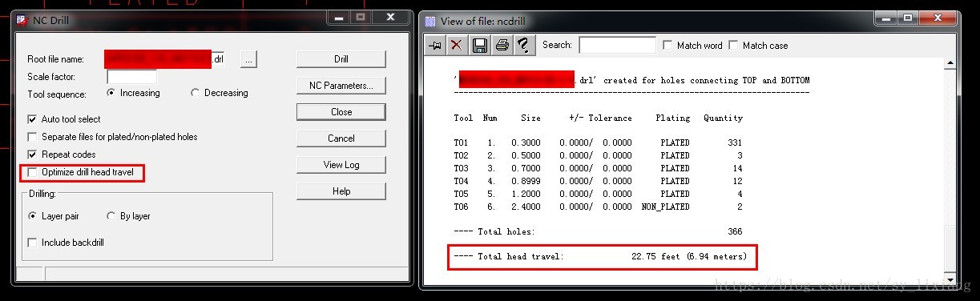Click the Total head travel line
980x301 pixels.
pyautogui.click(x=601, y=257)
